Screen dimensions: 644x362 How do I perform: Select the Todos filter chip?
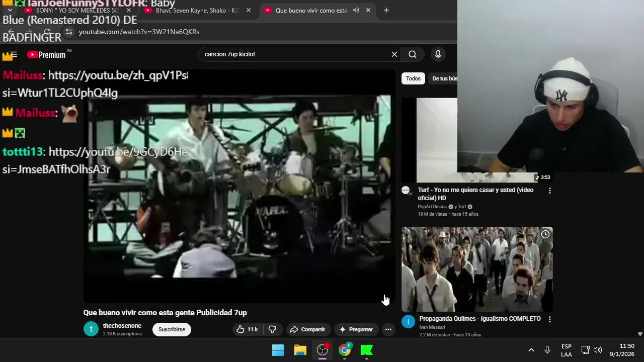click(x=413, y=78)
